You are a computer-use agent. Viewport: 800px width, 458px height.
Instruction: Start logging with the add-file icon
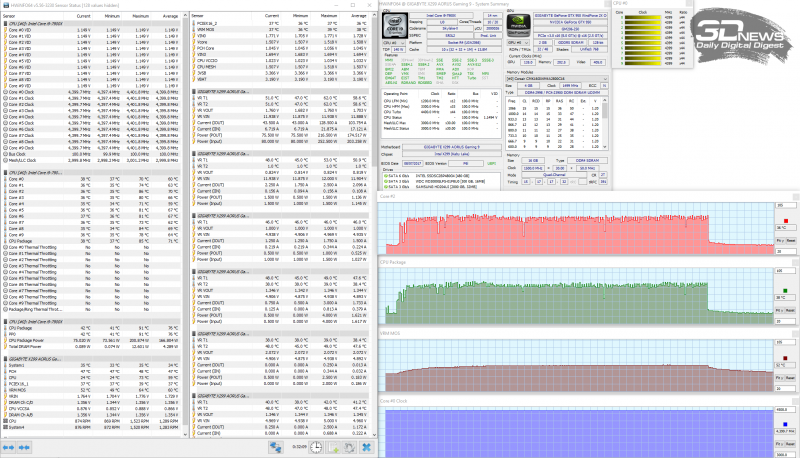click(x=333, y=447)
